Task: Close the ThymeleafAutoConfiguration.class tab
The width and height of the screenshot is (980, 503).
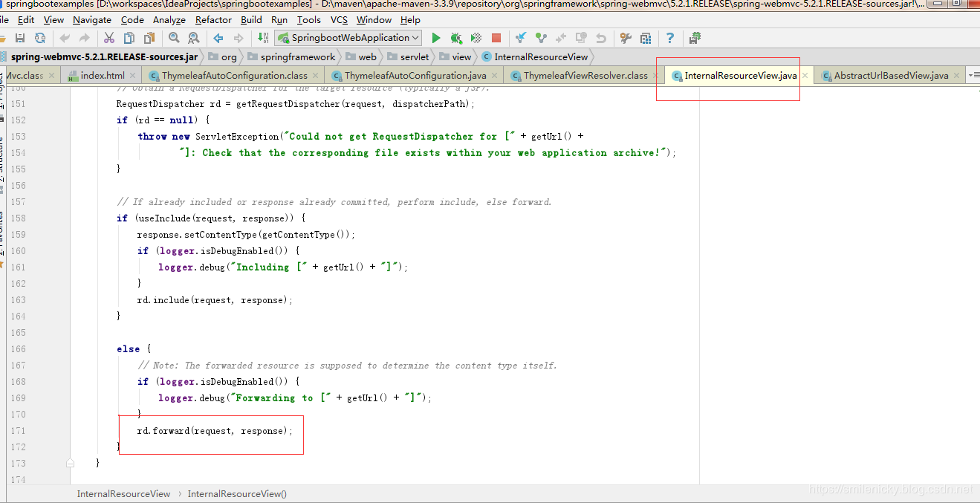Action: (316, 76)
